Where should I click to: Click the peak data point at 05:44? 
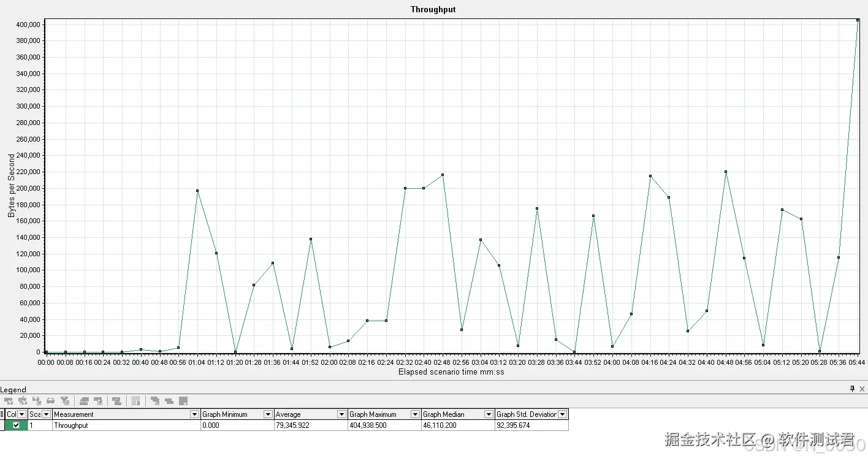[858, 20]
